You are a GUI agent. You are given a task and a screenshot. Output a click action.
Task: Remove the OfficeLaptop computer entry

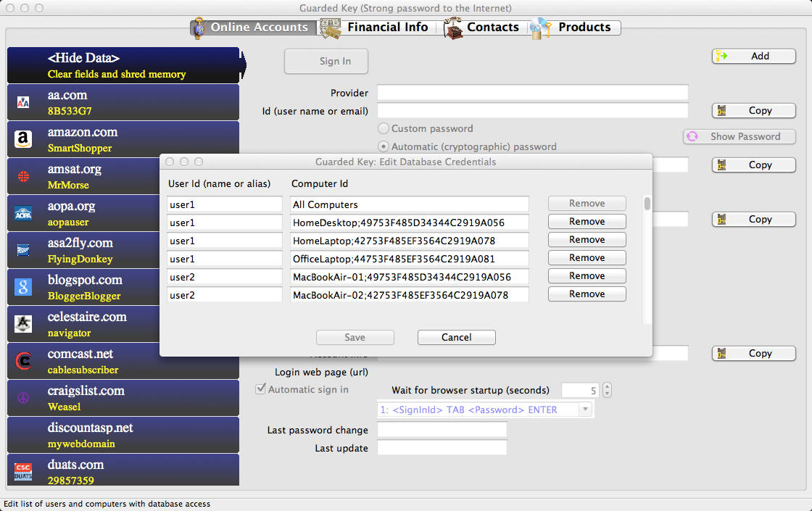coord(587,258)
